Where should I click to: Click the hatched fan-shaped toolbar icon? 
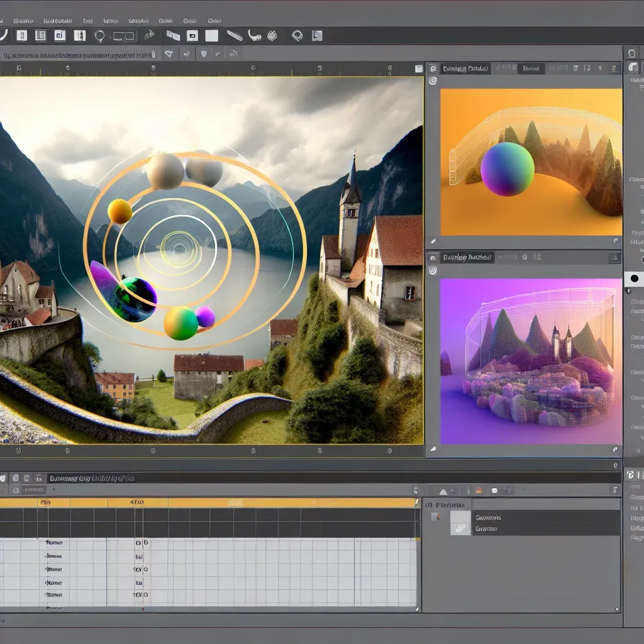point(272,36)
